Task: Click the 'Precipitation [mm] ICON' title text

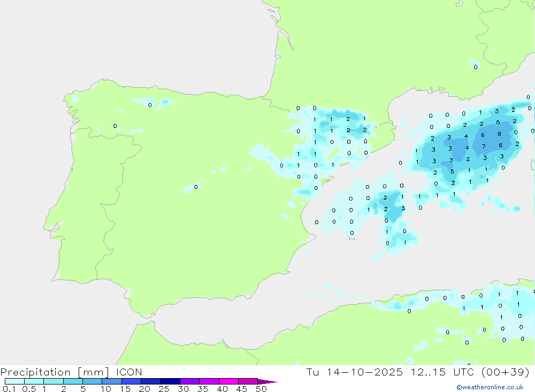Action: tap(71, 372)
